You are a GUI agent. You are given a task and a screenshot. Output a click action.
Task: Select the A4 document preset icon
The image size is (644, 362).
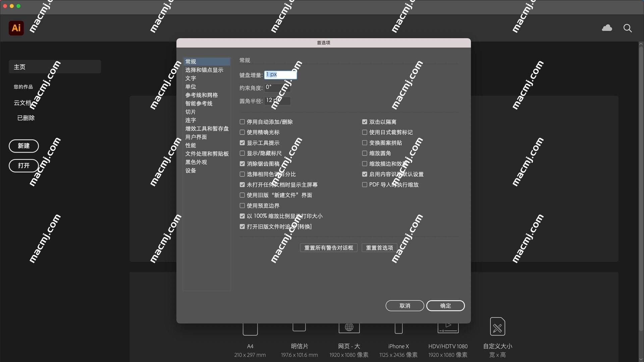coord(250,329)
